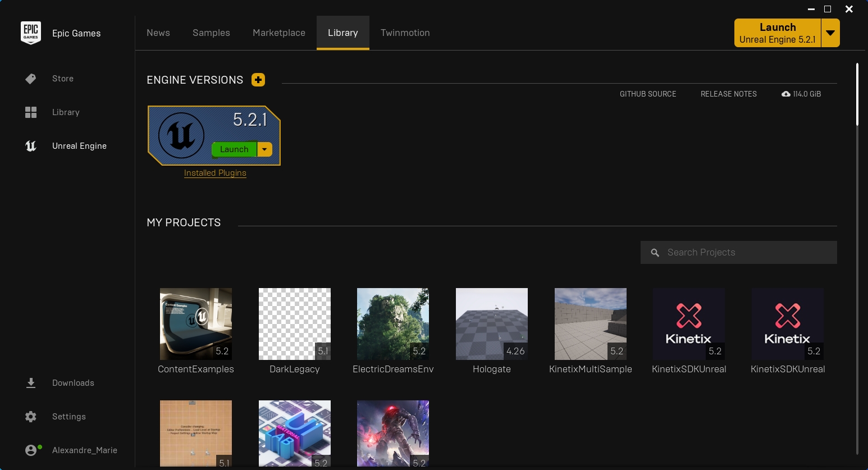Expand the 5.2.1 engine options dropdown arrow
Screen dimensions: 868x470
264,149
